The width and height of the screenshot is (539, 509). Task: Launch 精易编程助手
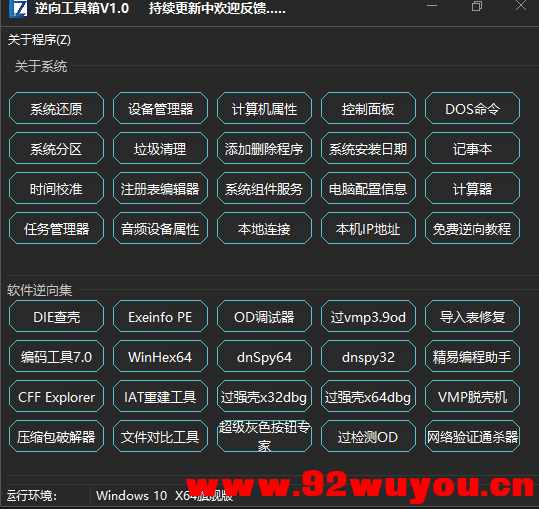(472, 356)
